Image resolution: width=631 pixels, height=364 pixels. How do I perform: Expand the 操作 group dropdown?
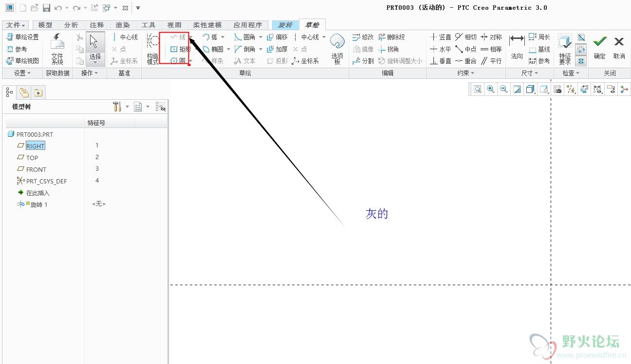click(x=89, y=73)
